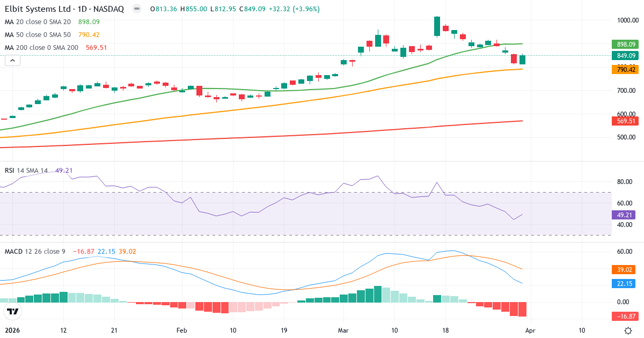Click the orange 790.42 SMA price label
Viewport: 644px width, 338px height.
tap(624, 70)
